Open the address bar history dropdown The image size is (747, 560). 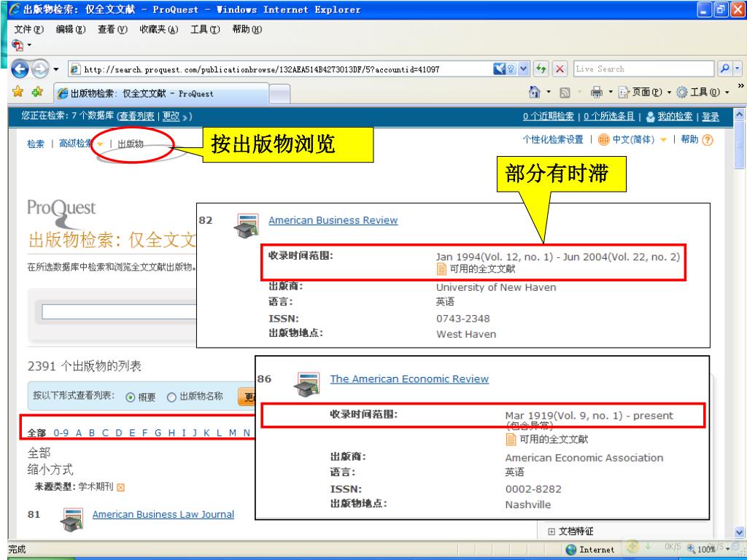point(524,69)
